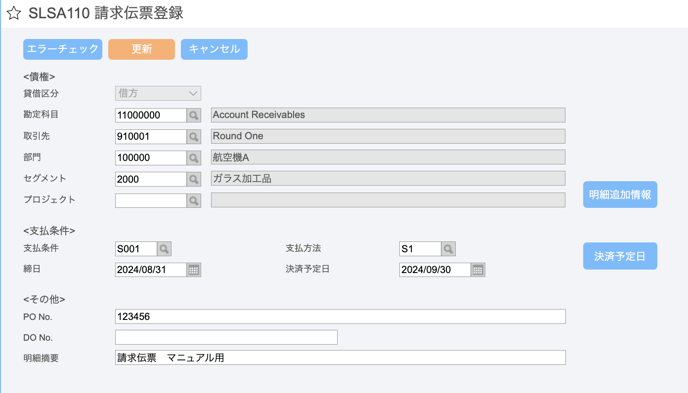The image size is (688, 393).
Task: Click the <債権> section heading
Action: pos(39,77)
